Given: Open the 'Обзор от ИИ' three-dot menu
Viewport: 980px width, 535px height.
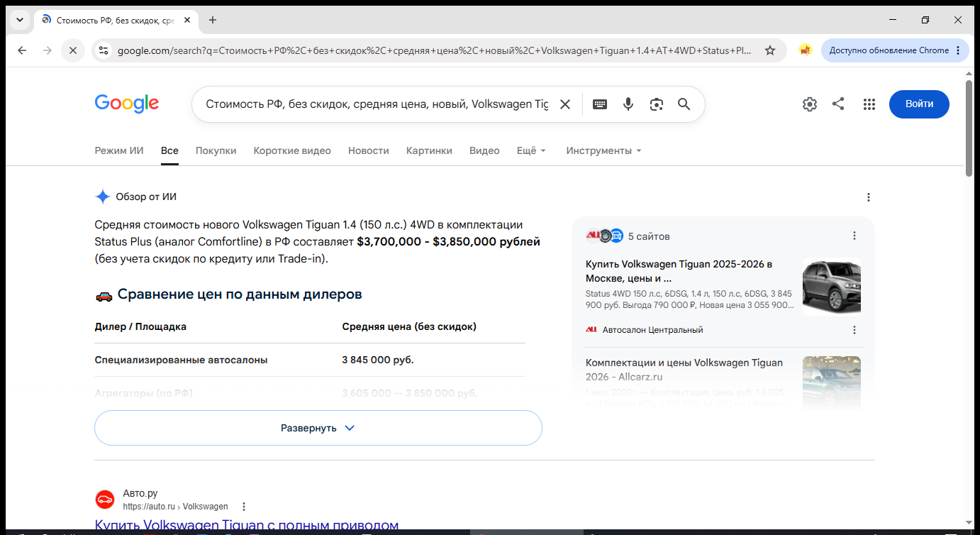Looking at the screenshot, I should 869,197.
